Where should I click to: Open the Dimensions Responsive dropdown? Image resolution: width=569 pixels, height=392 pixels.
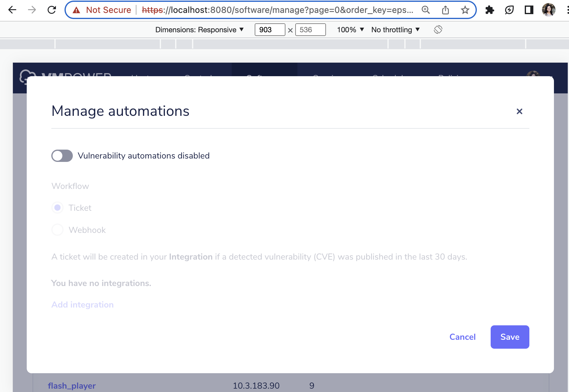click(x=199, y=29)
